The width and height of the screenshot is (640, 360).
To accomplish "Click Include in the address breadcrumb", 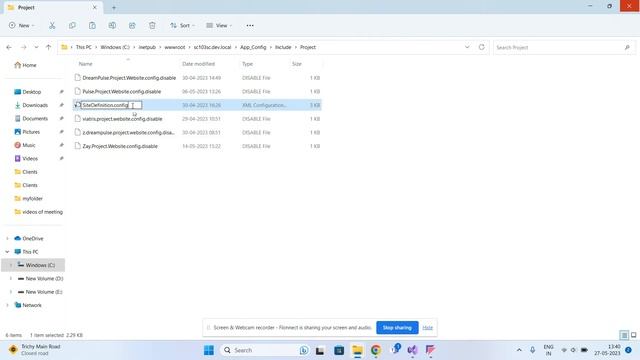I will click(x=283, y=47).
